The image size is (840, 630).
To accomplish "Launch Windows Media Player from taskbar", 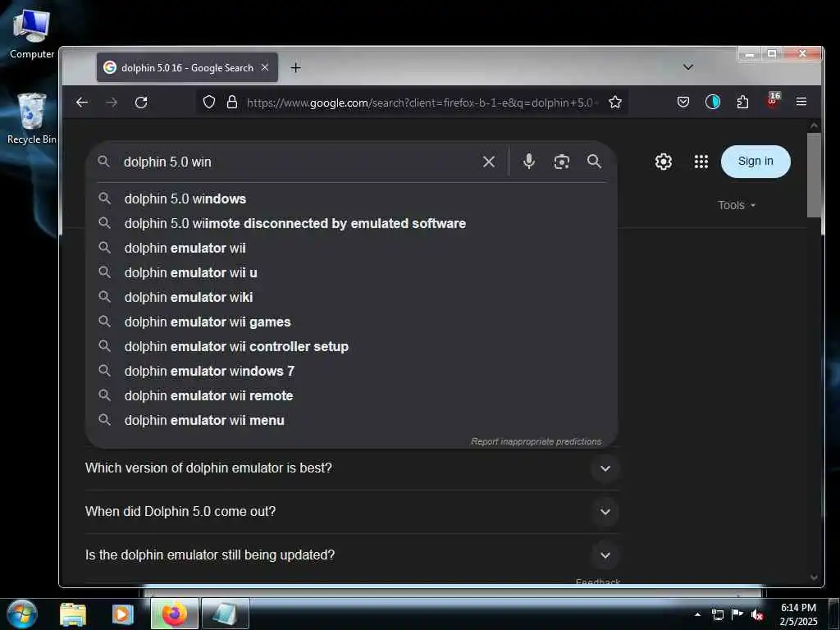I will point(123,614).
